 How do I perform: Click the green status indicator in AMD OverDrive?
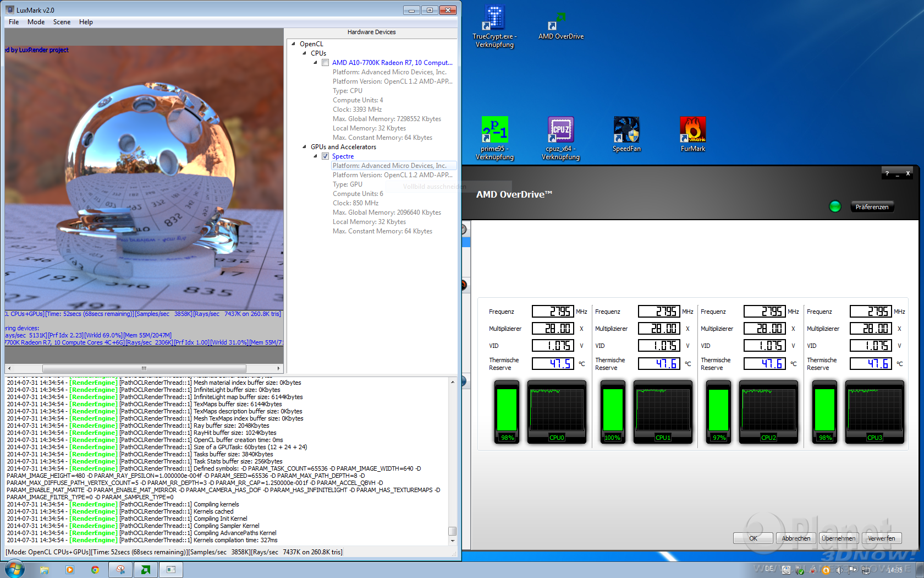coord(835,206)
